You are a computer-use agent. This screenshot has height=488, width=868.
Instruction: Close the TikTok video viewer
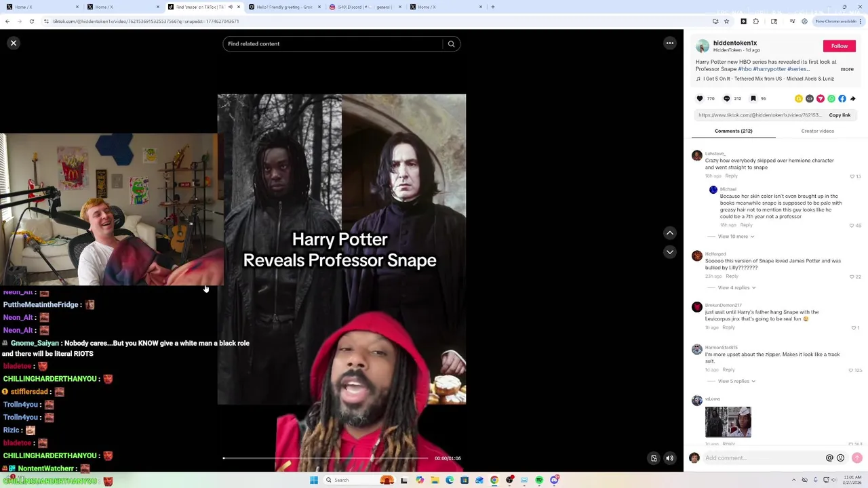[x=13, y=43]
